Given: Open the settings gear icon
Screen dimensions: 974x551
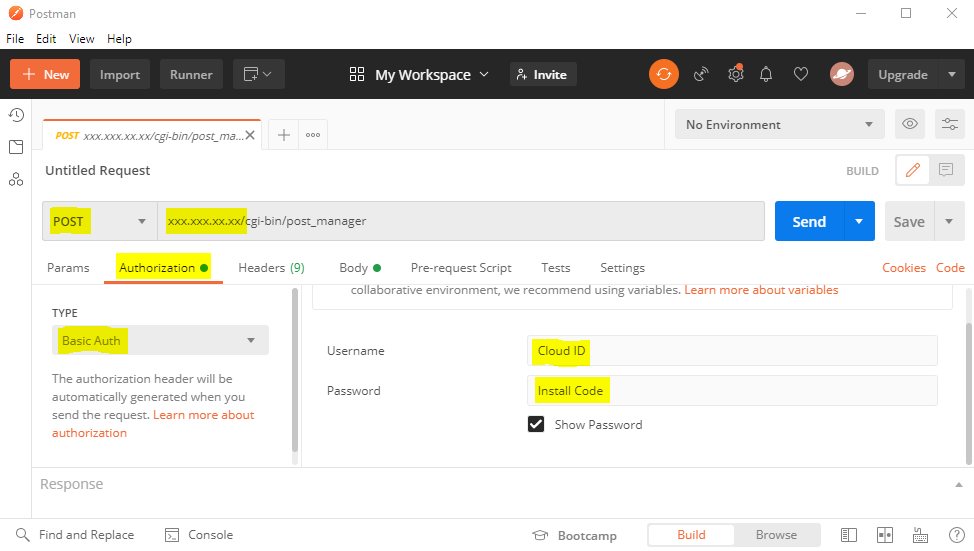Looking at the screenshot, I should [735, 75].
